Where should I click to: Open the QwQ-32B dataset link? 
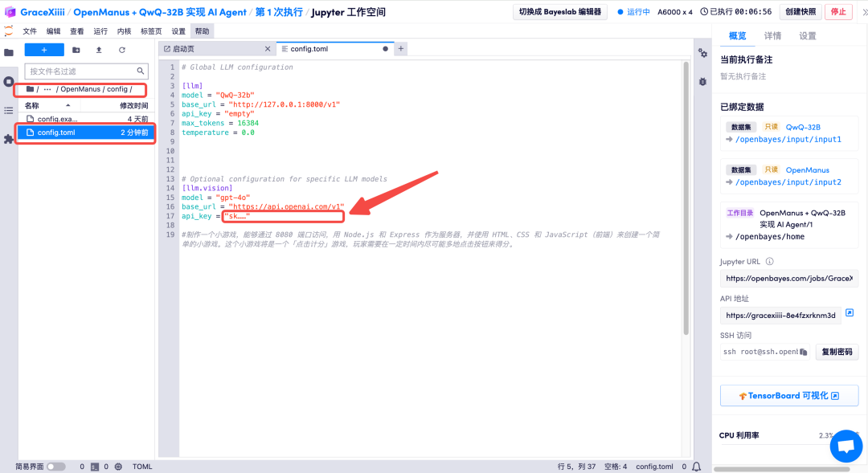pyautogui.click(x=803, y=127)
